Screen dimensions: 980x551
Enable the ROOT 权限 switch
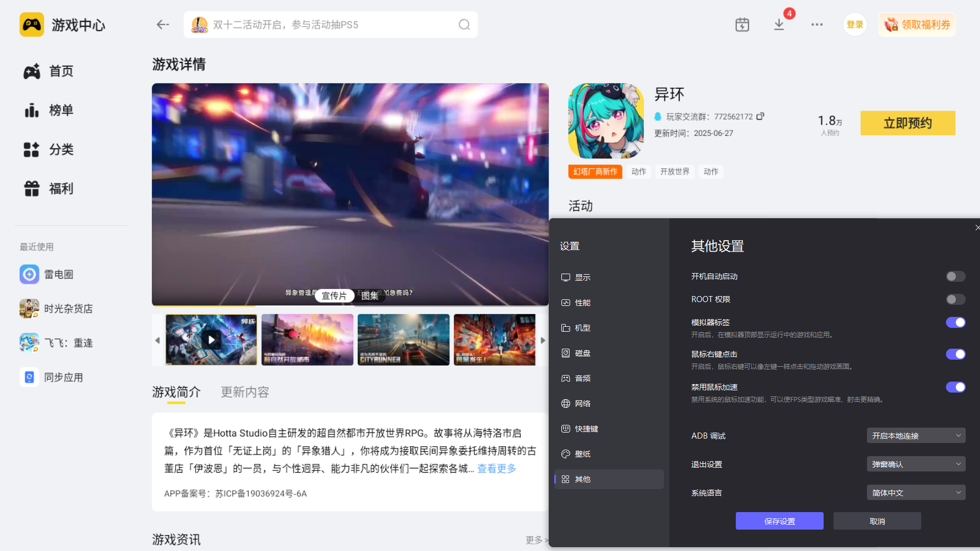955,299
